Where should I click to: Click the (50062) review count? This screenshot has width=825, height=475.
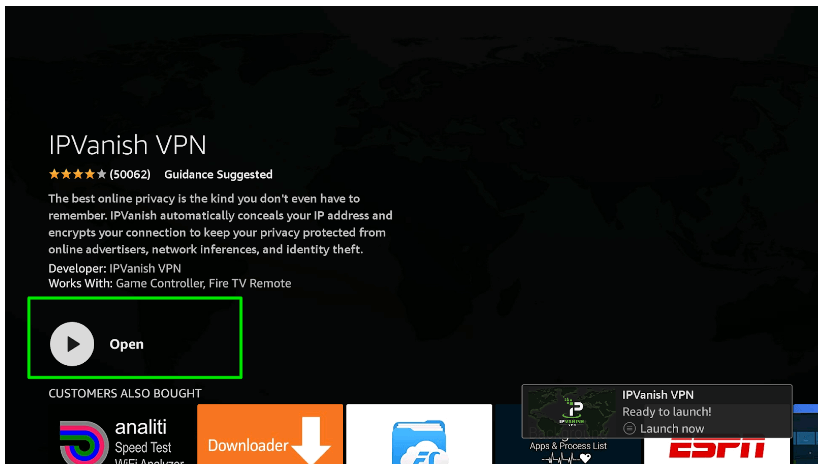pos(130,174)
